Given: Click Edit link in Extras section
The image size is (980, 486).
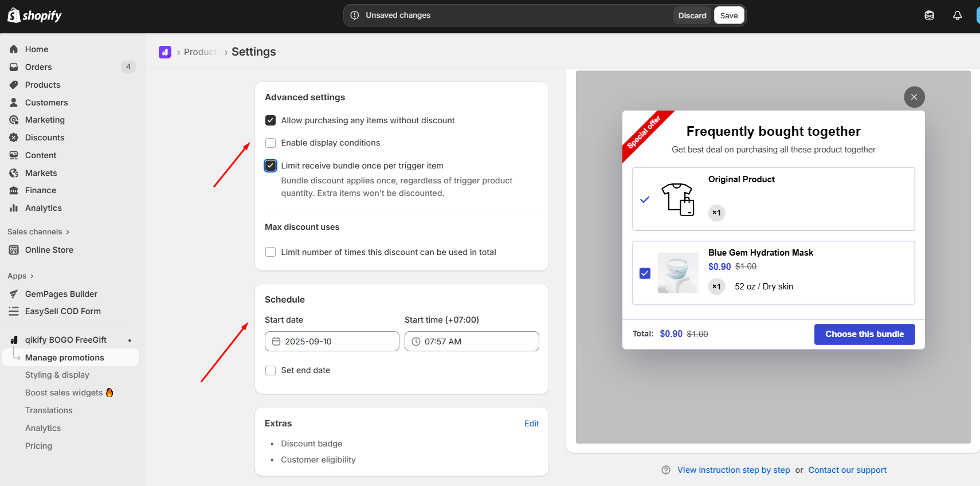Looking at the screenshot, I should 531,424.
